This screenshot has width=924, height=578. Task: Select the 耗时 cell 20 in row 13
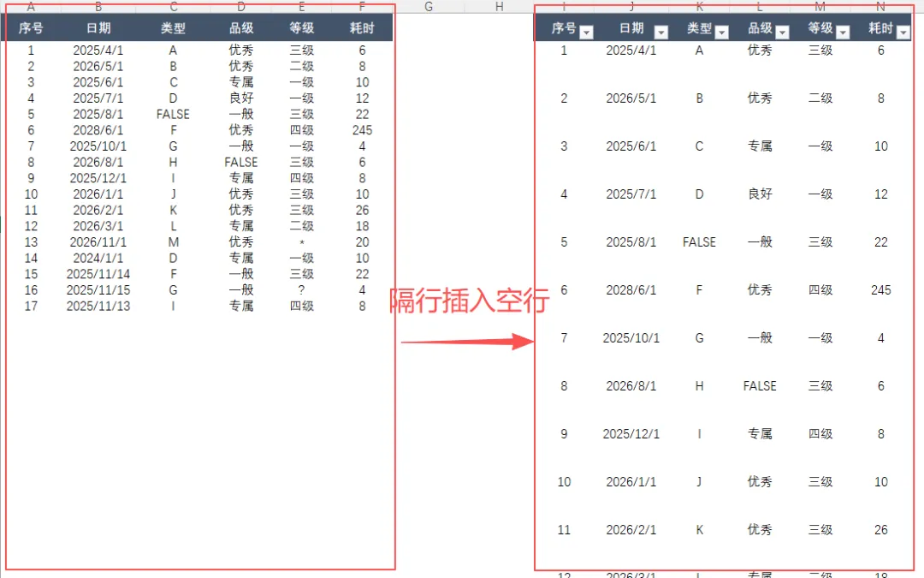click(x=363, y=242)
